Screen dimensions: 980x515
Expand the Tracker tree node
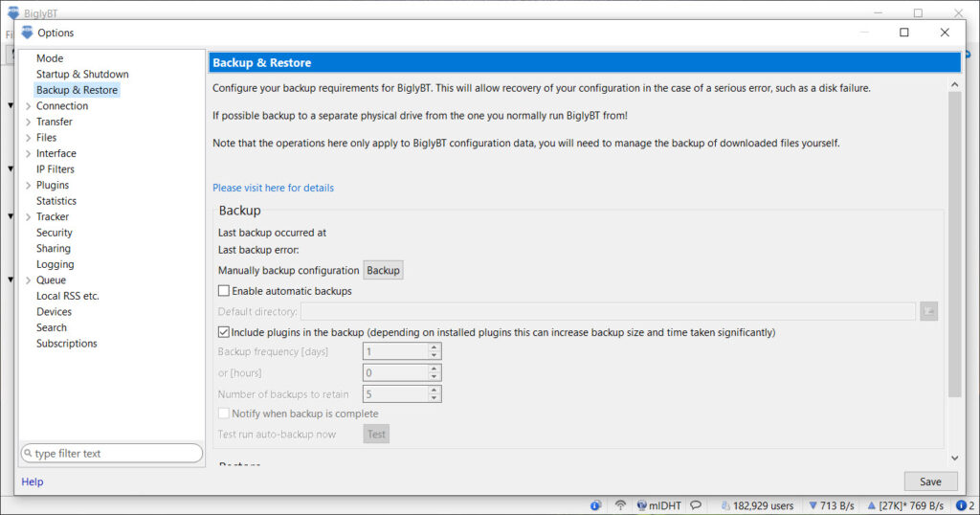[x=28, y=217]
